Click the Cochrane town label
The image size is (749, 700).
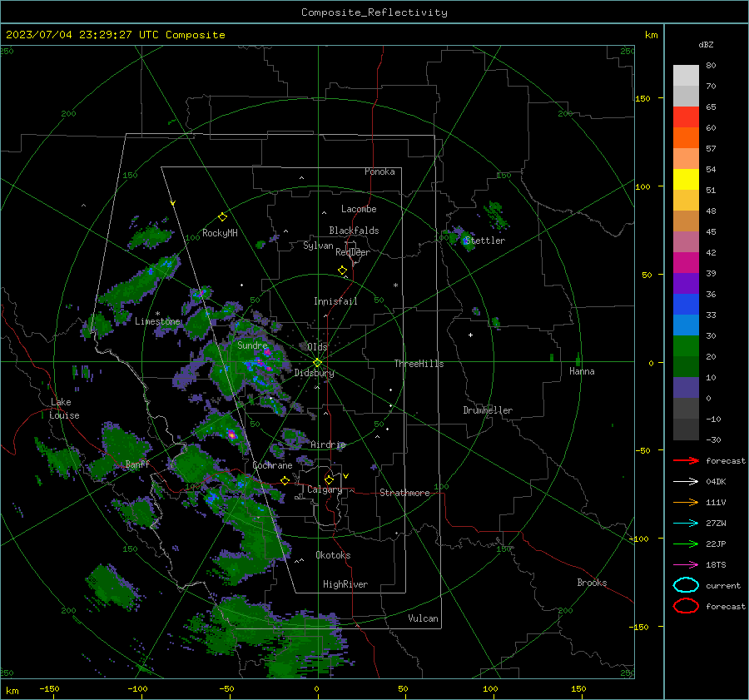(272, 465)
